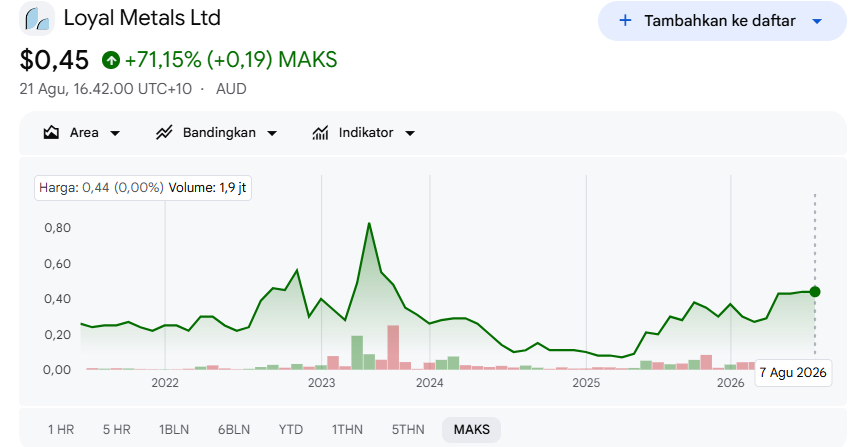Switch to the 1BLN range
This screenshot has width=855, height=447.
tap(174, 430)
